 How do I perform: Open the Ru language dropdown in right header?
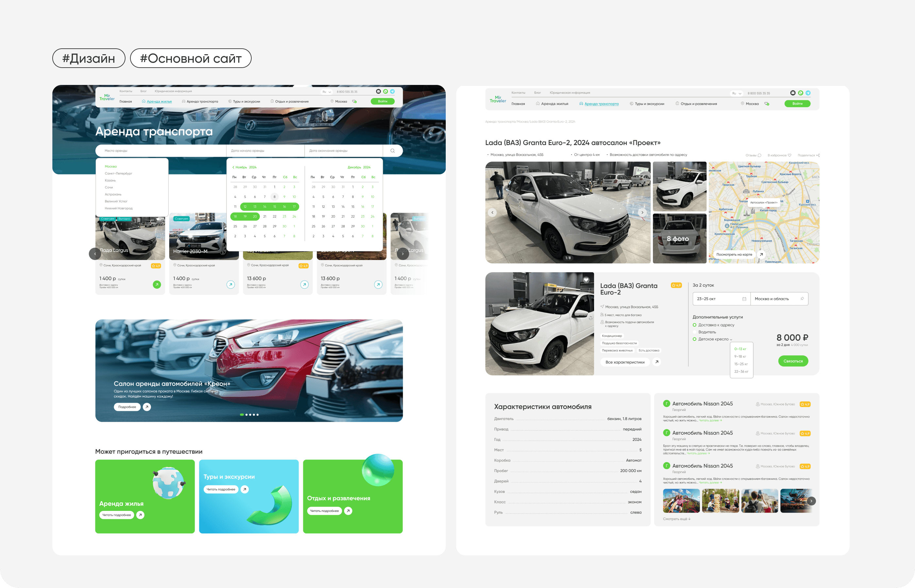pyautogui.click(x=736, y=93)
